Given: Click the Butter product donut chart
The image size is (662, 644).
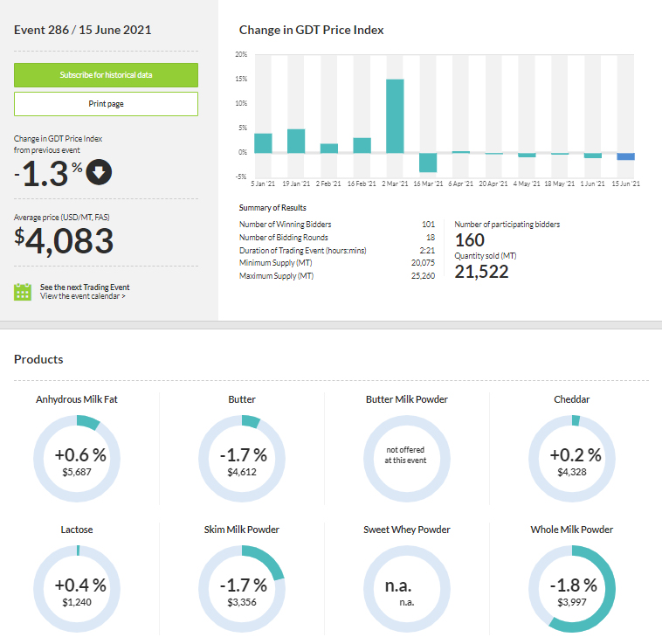Looking at the screenshot, I should [x=242, y=459].
